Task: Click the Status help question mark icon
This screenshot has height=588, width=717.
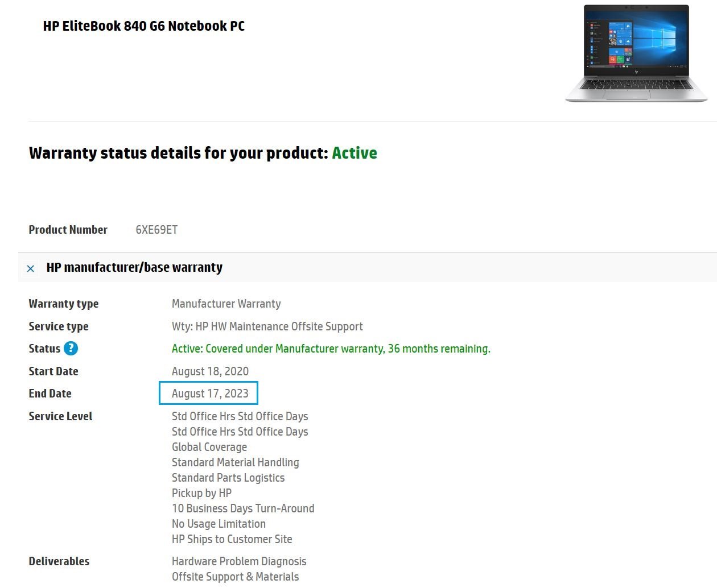Action: (71, 349)
